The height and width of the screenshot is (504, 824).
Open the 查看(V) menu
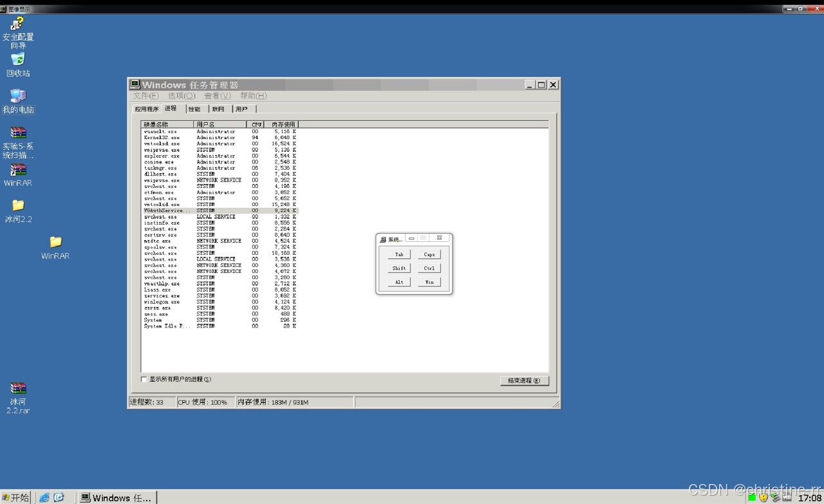point(218,96)
